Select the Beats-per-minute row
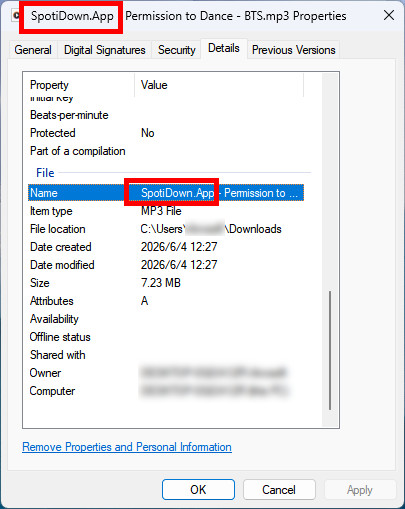Viewport: 405px width, 509px height. coord(166,115)
